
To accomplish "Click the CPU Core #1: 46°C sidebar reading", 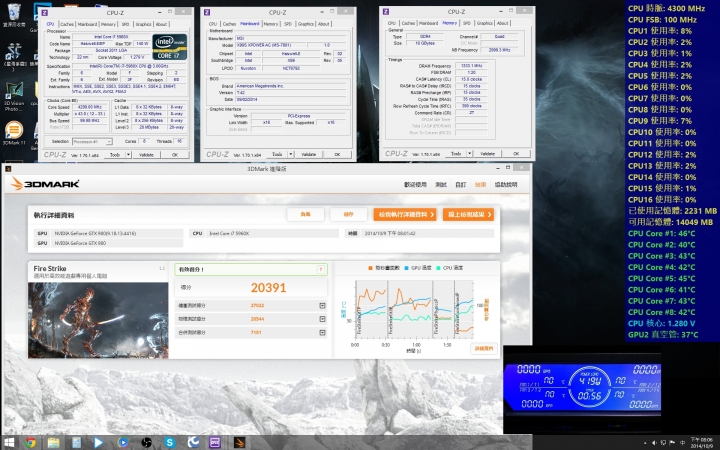I will [x=662, y=233].
